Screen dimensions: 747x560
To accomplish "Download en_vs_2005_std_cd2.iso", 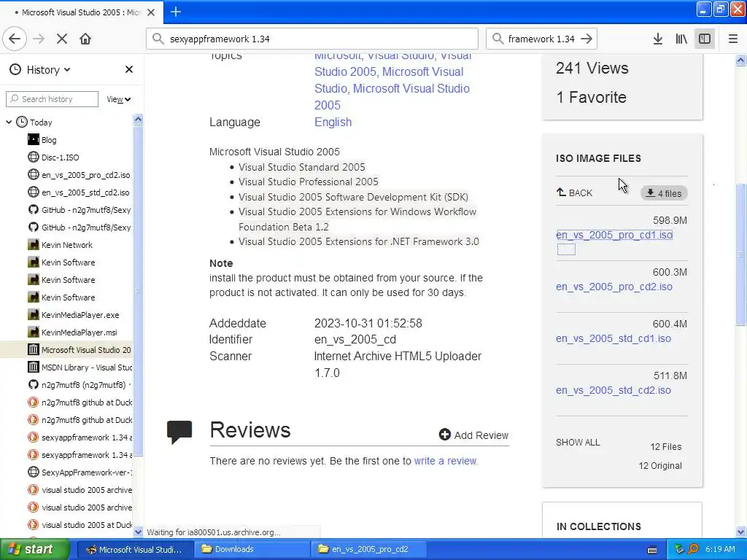I will click(x=613, y=390).
